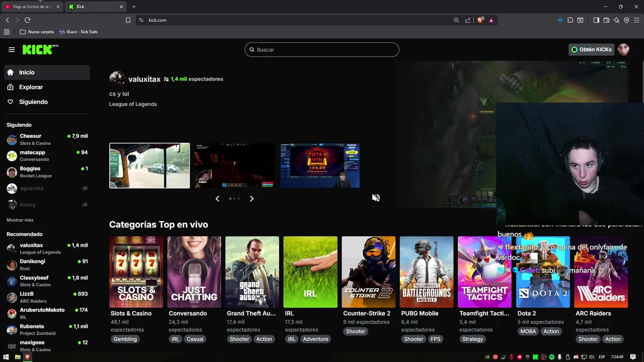This screenshot has height=362, width=644.
Task: Go to Inicio in the sidebar
Action: coord(47,72)
